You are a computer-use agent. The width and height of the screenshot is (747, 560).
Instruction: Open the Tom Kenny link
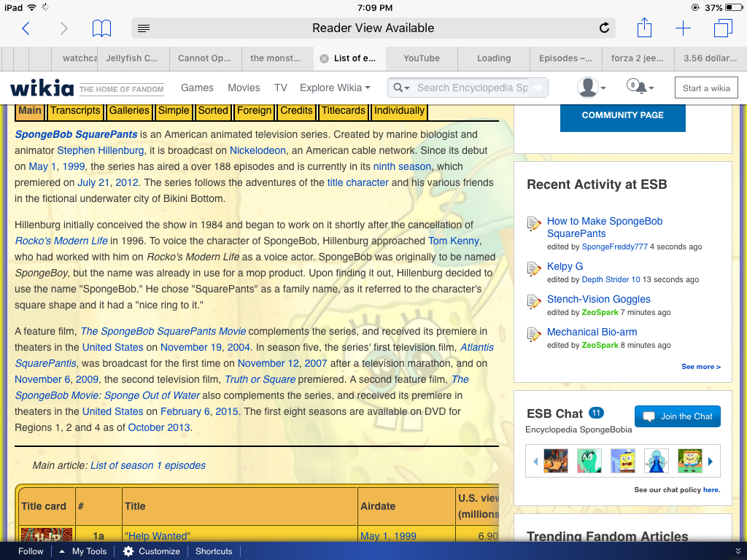tap(454, 241)
